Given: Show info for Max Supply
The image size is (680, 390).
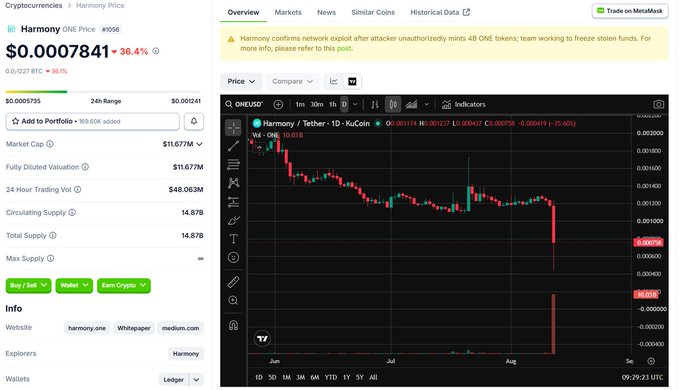Looking at the screenshot, I should [51, 259].
